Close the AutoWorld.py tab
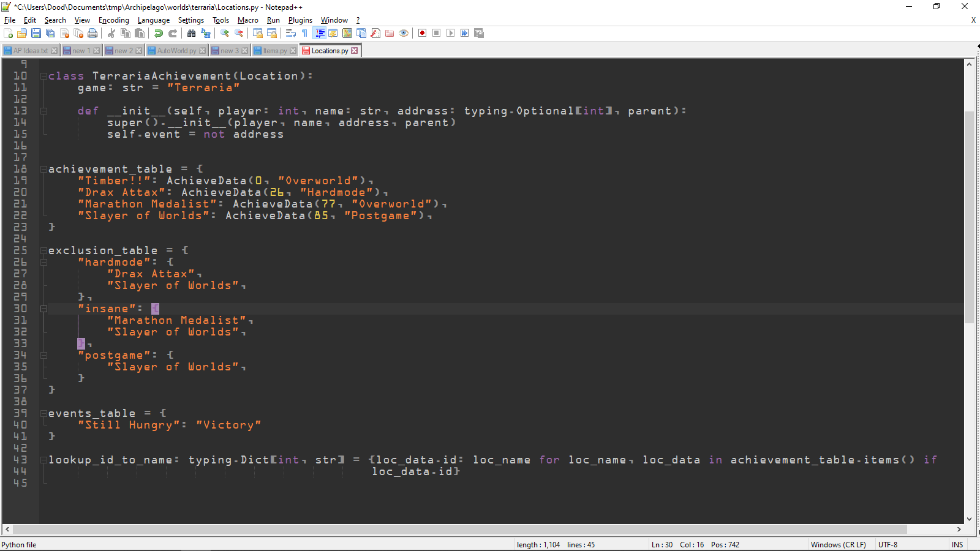Image resolution: width=980 pixels, height=551 pixels. (203, 50)
